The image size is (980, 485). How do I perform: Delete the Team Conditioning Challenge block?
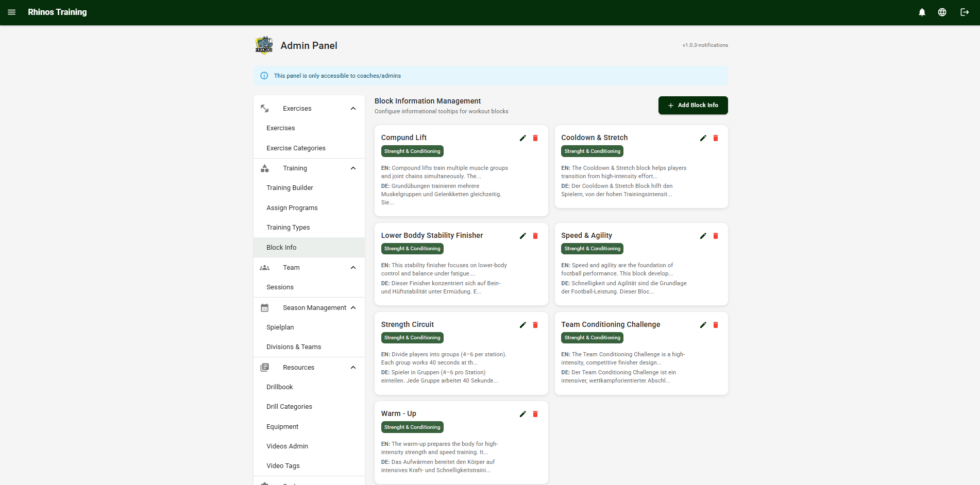[716, 325]
